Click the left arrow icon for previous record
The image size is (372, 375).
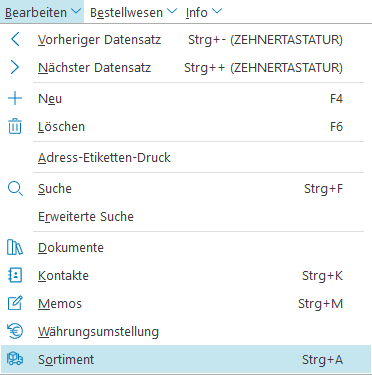[15, 39]
